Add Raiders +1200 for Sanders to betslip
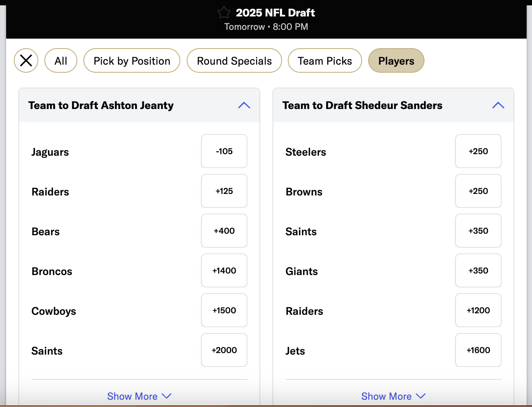Screen dimensions: 532x407 pos(478,310)
